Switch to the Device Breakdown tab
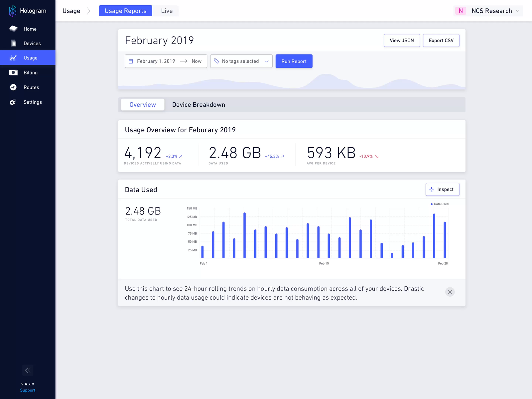 click(199, 104)
